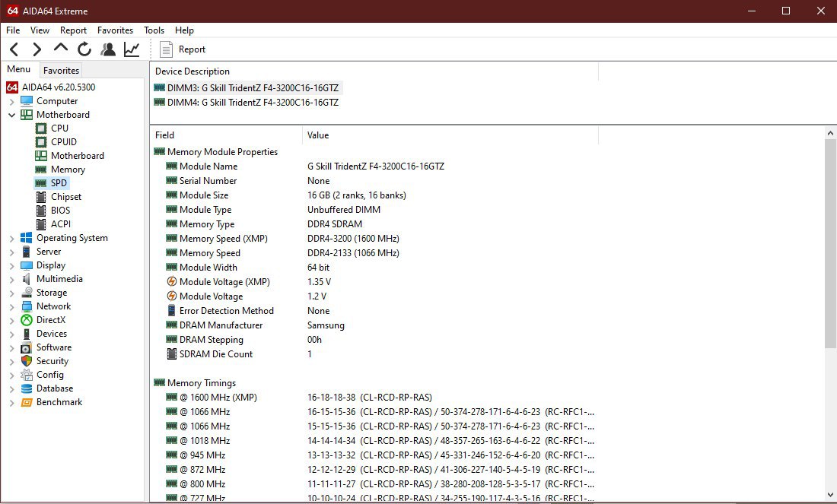Viewport: 837px width, 504px height.
Task: Select the Software tree entry
Action: (54, 347)
